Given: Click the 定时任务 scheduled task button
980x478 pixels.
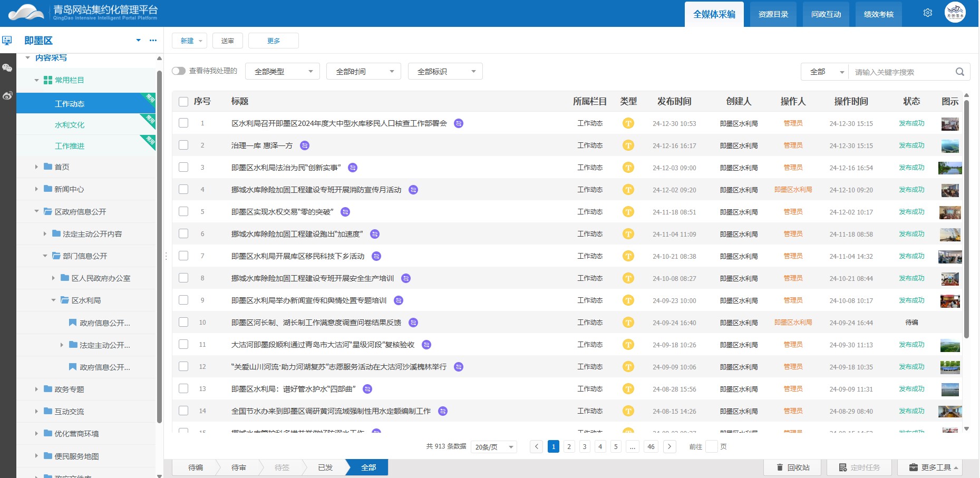Looking at the screenshot, I should tap(859, 467).
